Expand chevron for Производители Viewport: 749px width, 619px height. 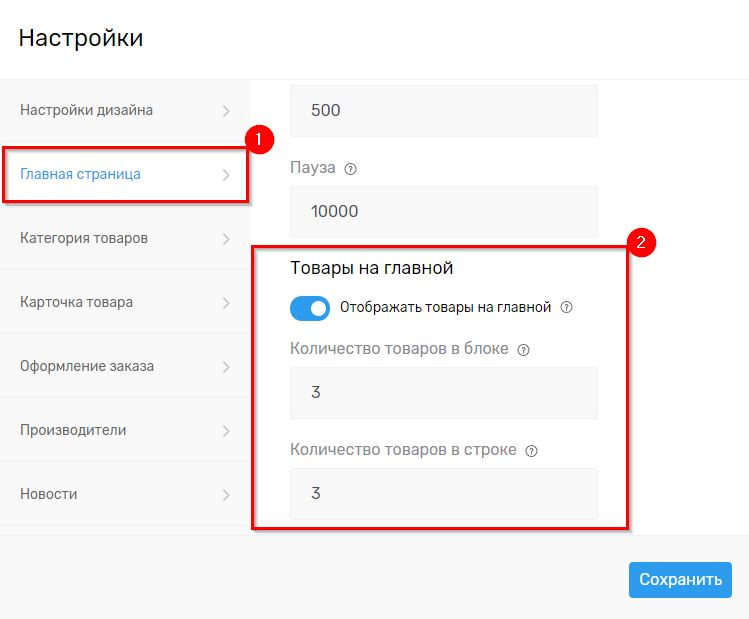tap(226, 431)
